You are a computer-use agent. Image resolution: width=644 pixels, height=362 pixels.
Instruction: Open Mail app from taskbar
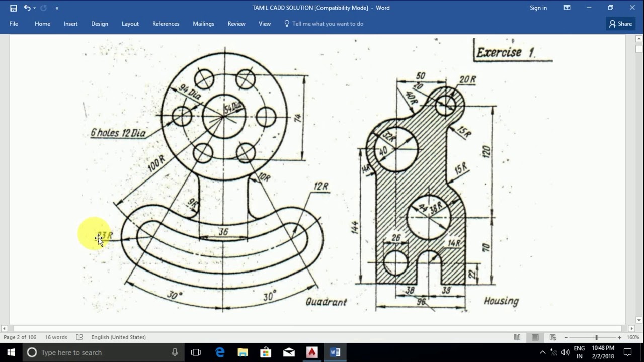[289, 352]
